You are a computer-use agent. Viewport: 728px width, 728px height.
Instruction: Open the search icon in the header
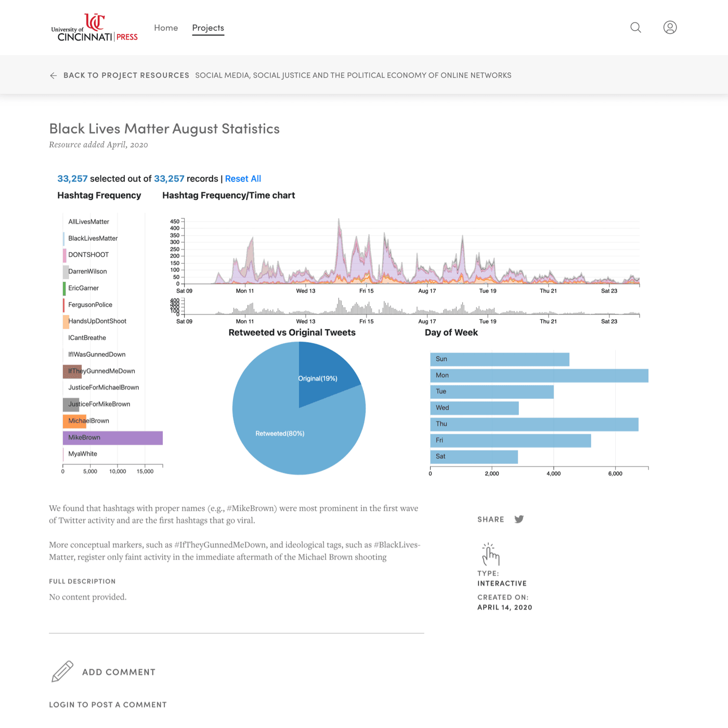635,28
